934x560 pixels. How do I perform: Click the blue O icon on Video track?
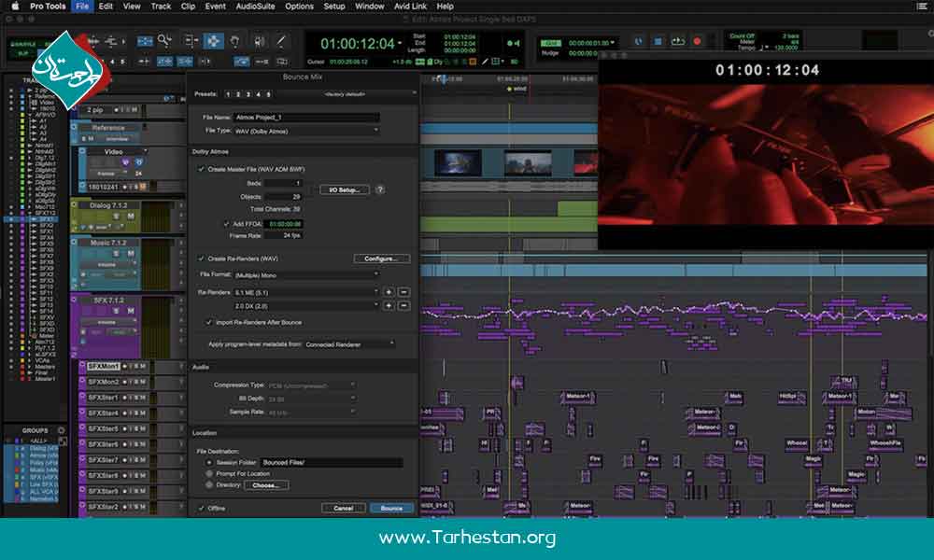click(139, 161)
